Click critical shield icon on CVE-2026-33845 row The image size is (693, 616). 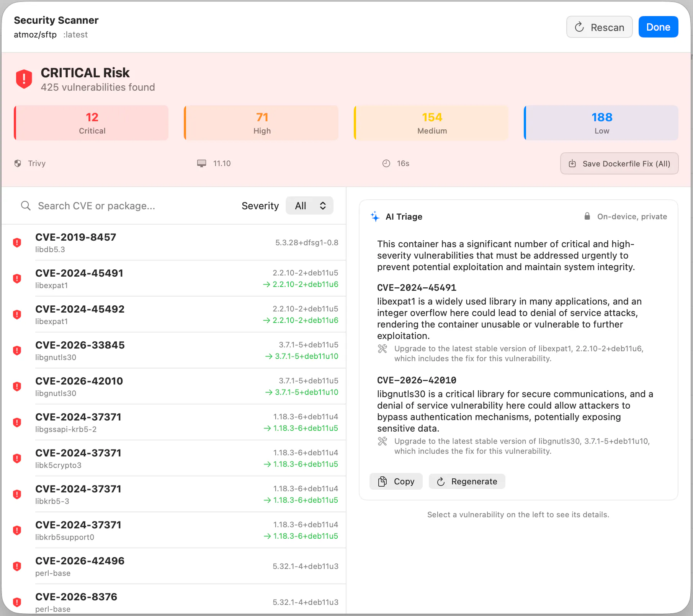click(17, 350)
